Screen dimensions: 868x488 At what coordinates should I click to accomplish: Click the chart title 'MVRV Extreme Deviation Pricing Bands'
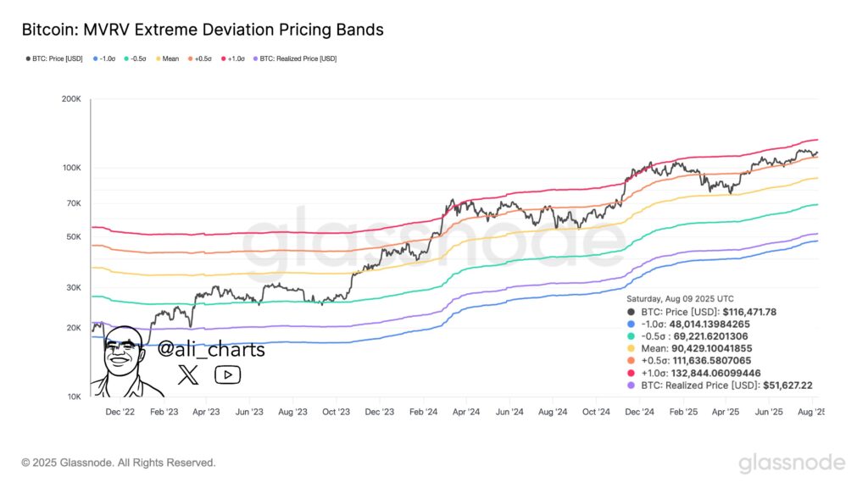202,30
